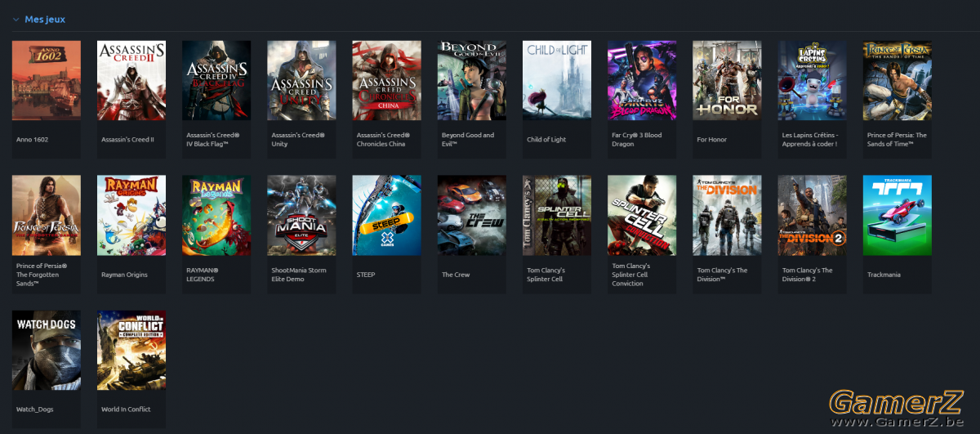
Task: Click the STEEP game cover
Action: click(x=386, y=215)
